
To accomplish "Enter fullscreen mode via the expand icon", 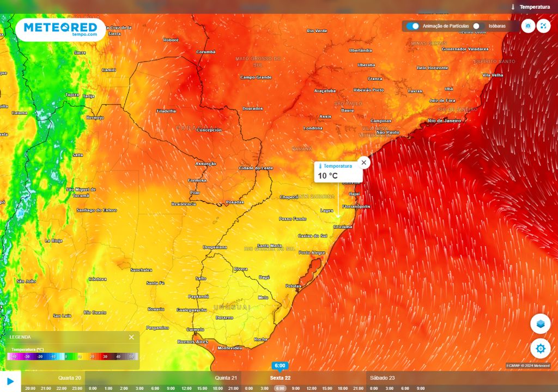I will [x=543, y=26].
